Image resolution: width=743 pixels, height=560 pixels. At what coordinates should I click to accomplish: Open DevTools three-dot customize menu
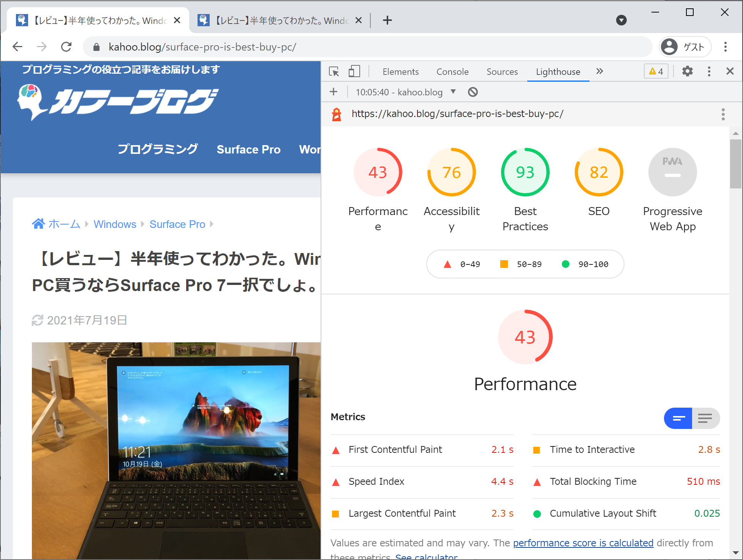point(709,71)
